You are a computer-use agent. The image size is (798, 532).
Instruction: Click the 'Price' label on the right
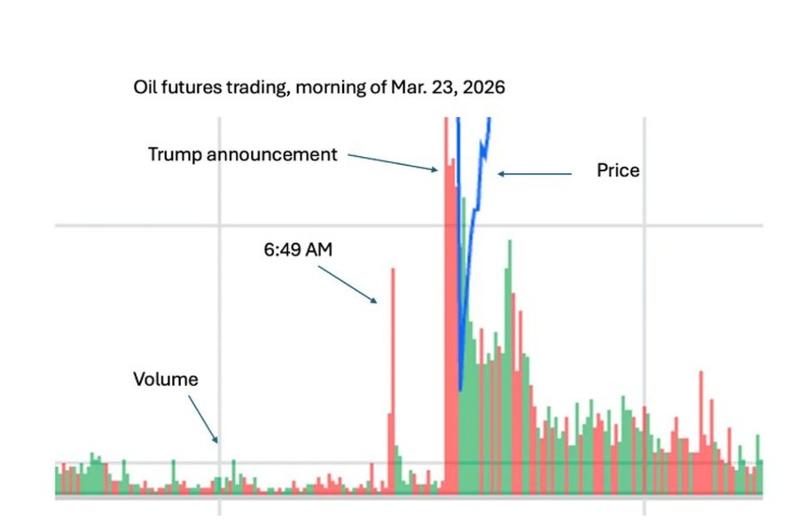pos(618,170)
